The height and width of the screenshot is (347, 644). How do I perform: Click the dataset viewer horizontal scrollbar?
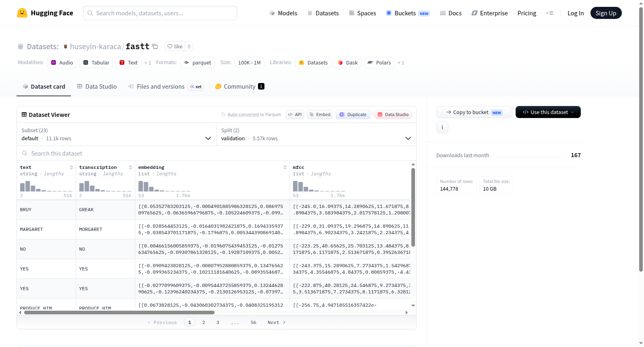tap(119, 312)
